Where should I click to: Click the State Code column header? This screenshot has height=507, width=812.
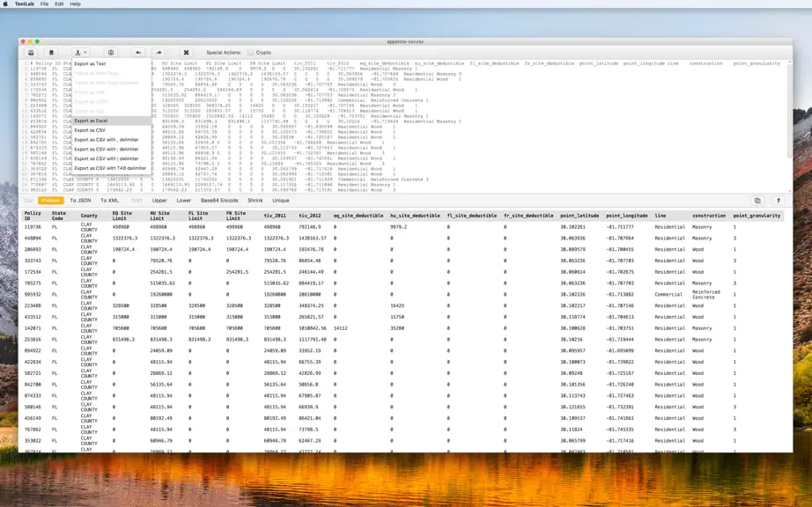(58, 216)
